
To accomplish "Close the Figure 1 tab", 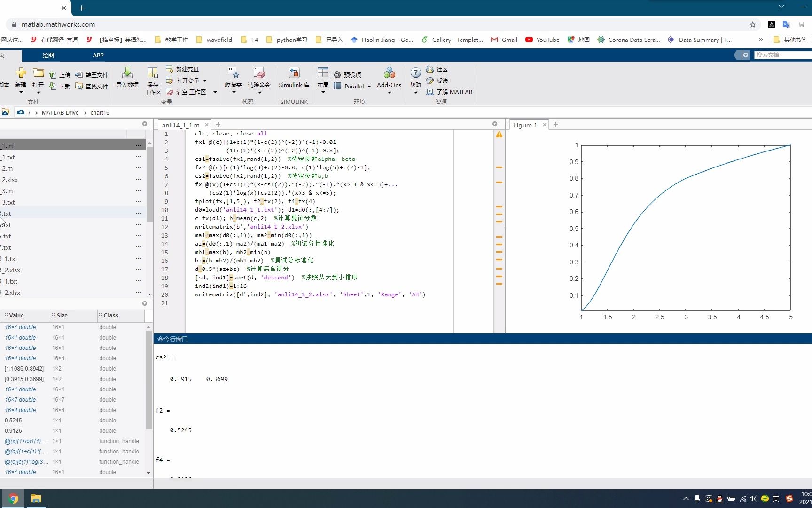I will point(545,125).
